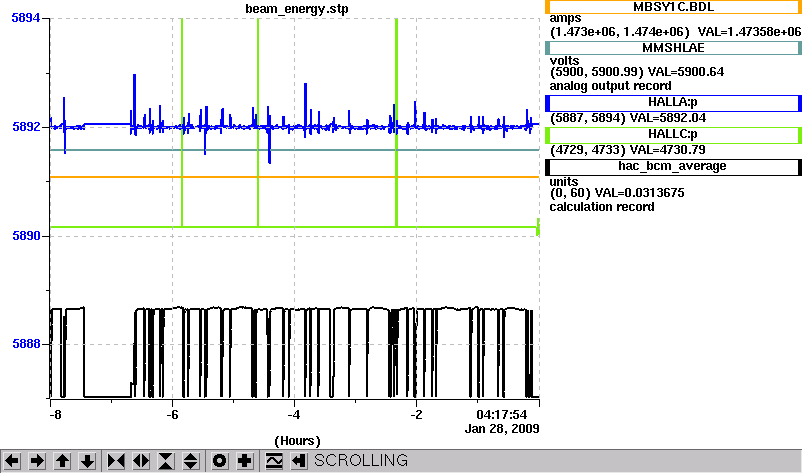The image size is (802, 473).
Task: Click the 5892 y-axis label
Action: [26, 126]
